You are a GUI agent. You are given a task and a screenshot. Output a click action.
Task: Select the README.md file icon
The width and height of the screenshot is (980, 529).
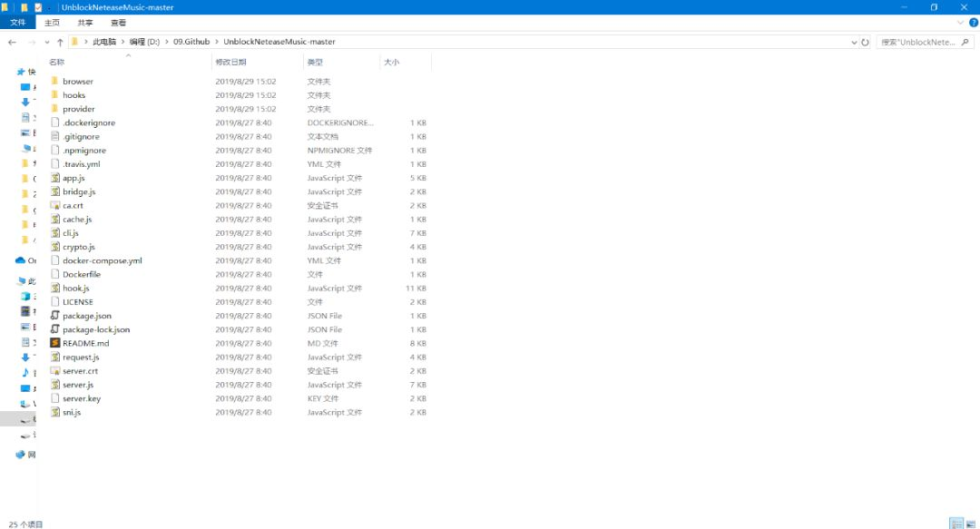(55, 343)
